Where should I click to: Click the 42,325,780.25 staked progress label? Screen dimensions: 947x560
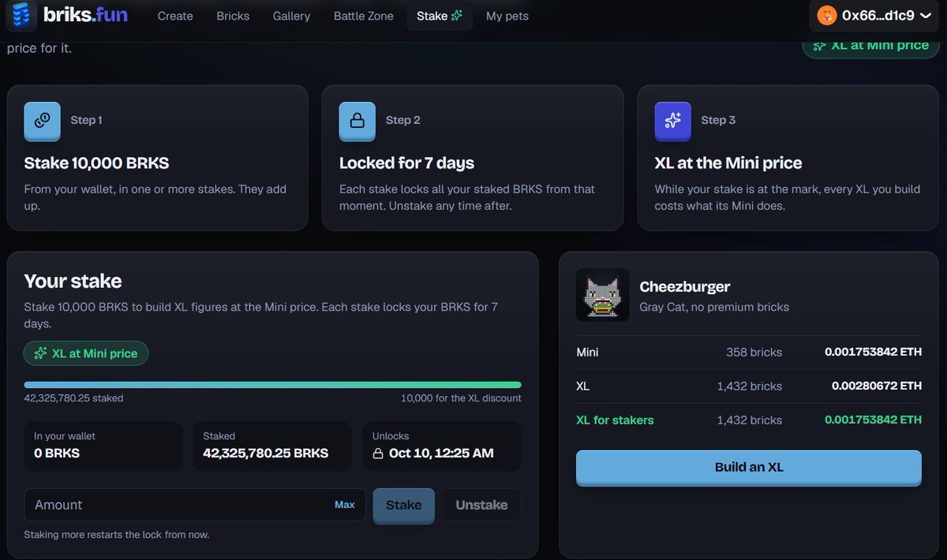73,398
